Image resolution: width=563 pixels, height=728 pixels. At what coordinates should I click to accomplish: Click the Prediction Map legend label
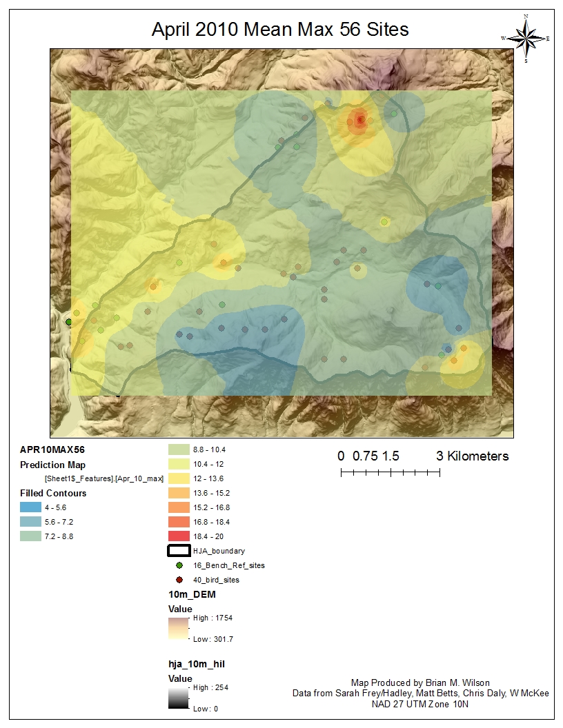52,465
